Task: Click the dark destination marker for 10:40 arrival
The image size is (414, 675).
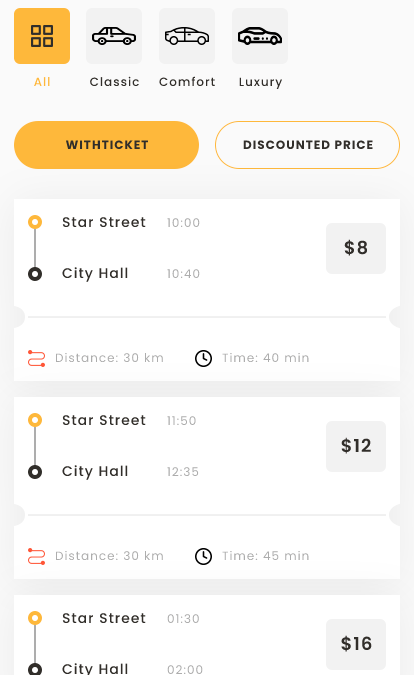Action: [x=35, y=274]
